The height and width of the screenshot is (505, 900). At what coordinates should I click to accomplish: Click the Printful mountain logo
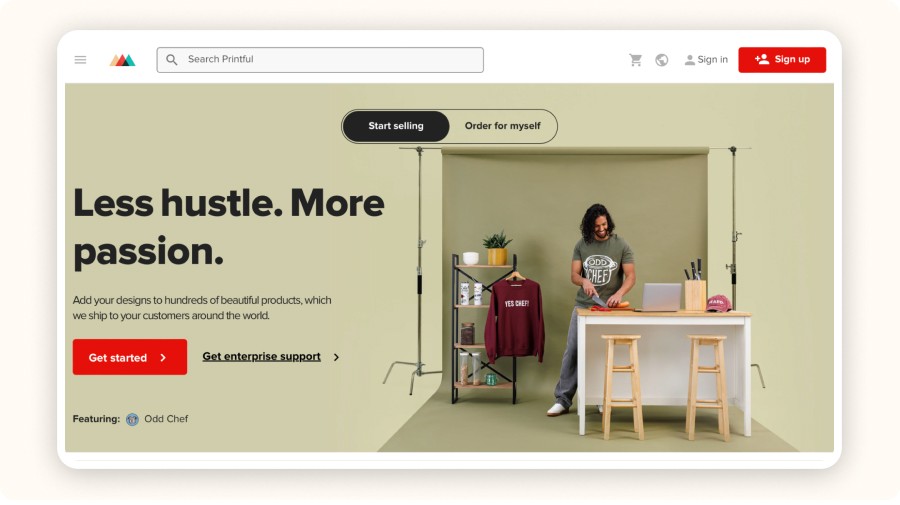[x=122, y=60]
